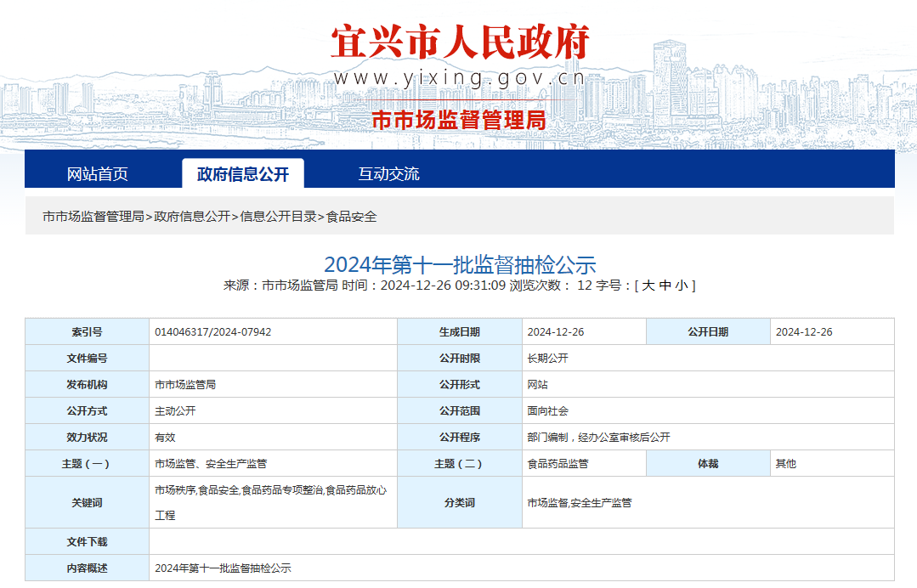
Task: Click the www.yixing.gov.cn site address text
Action: 459,77
